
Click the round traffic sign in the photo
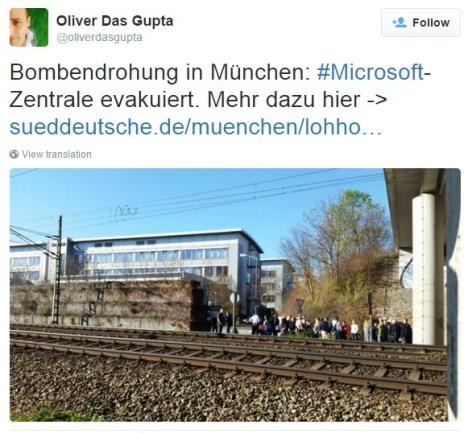pos(235,298)
